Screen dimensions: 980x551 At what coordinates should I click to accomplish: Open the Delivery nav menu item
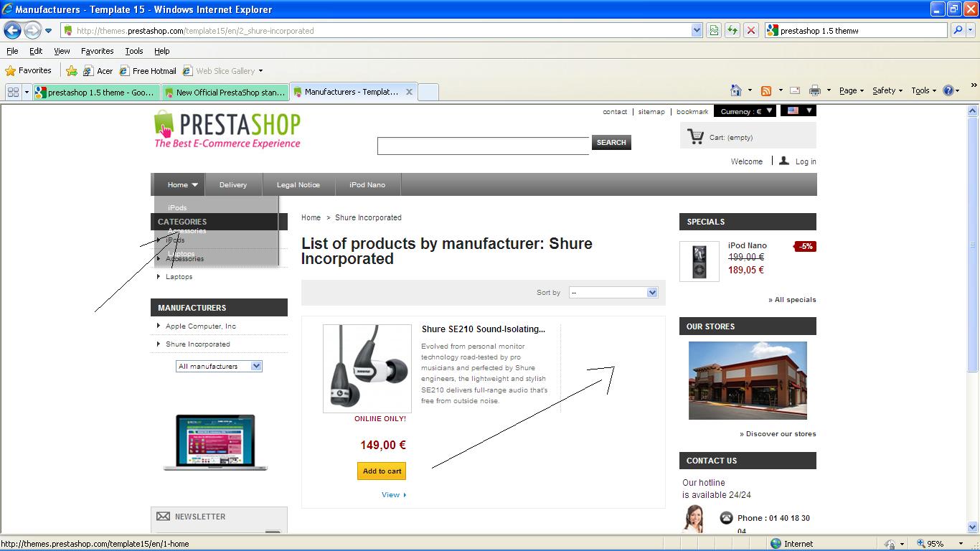pos(233,184)
